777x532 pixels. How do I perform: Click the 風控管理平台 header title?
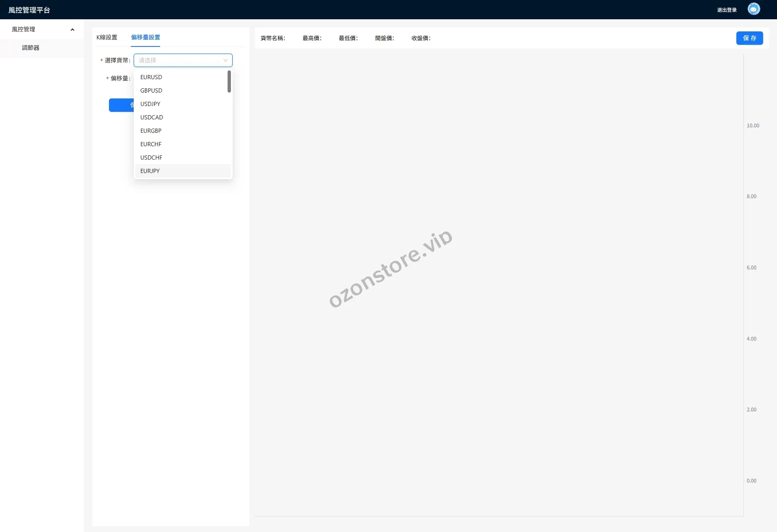point(29,10)
